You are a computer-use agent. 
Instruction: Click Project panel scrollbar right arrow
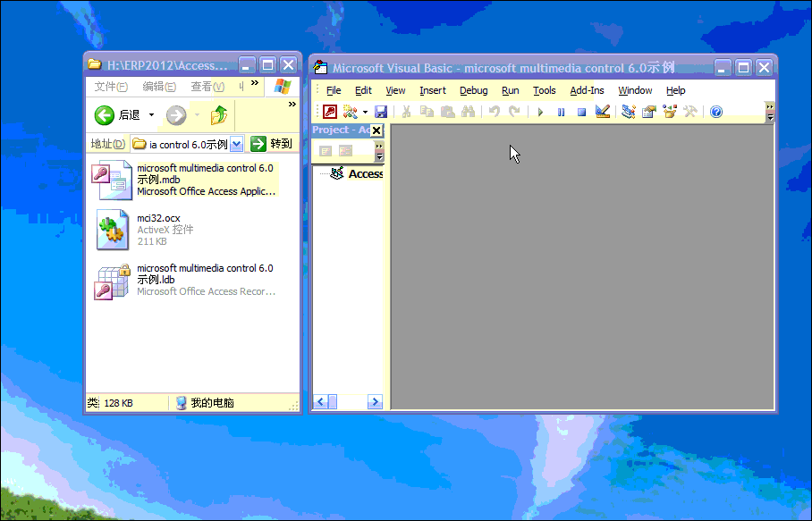click(x=375, y=401)
